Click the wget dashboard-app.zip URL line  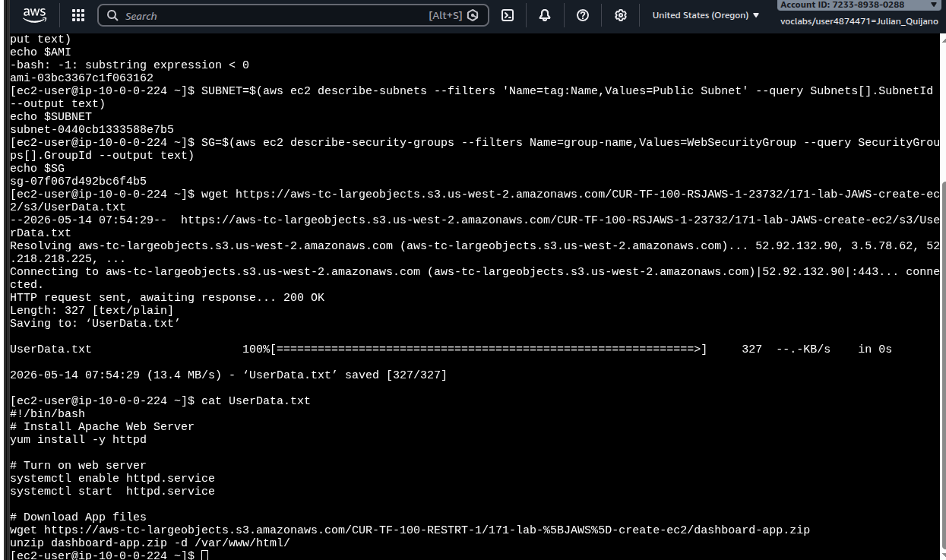(x=410, y=530)
